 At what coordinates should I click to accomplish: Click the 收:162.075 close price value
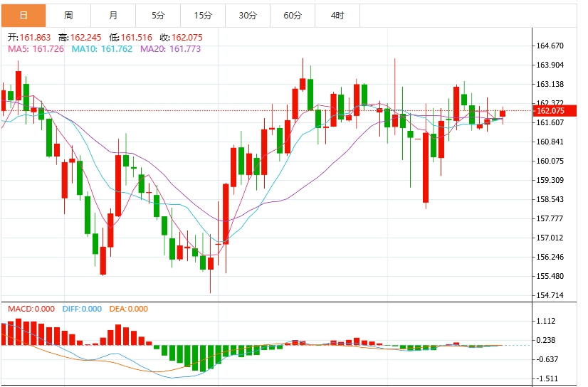[x=181, y=38]
